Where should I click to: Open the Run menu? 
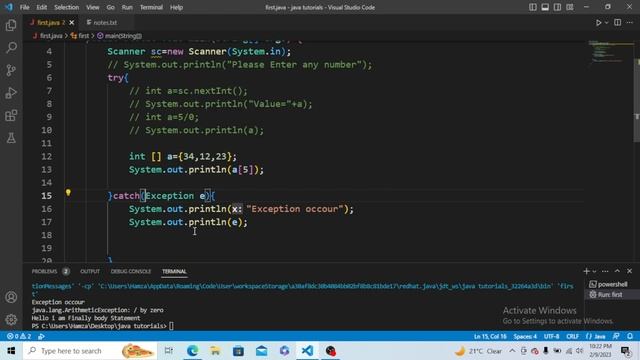pos(127,7)
